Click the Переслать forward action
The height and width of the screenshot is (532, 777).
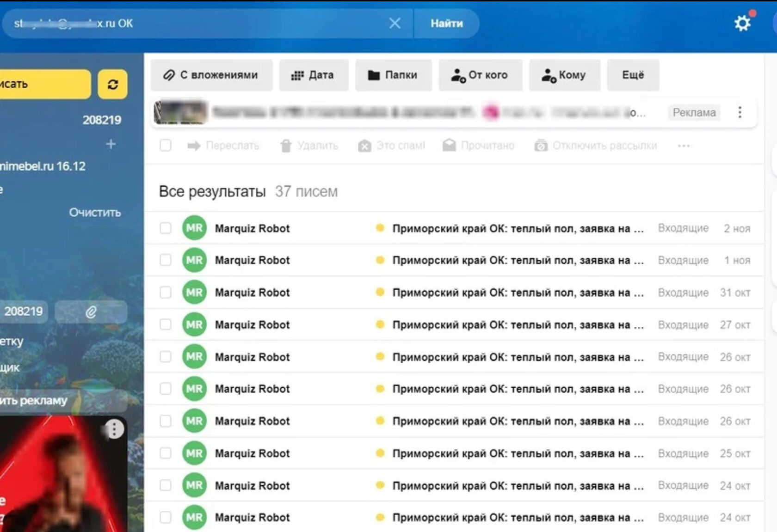pyautogui.click(x=223, y=146)
